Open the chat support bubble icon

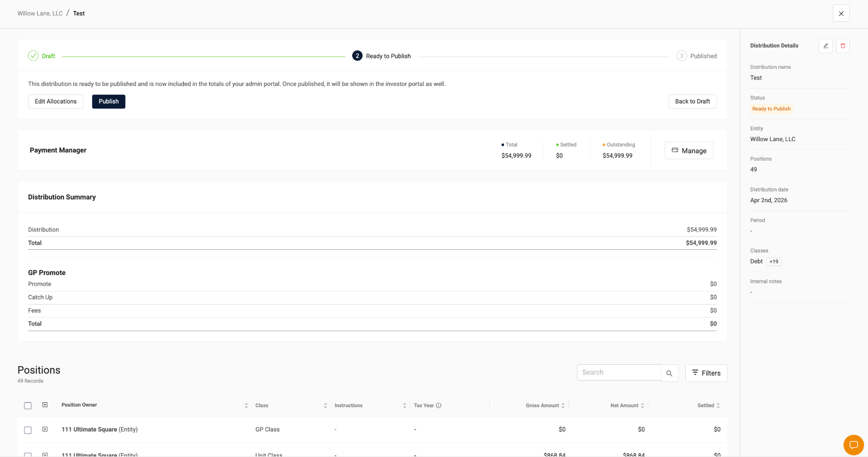point(854,445)
